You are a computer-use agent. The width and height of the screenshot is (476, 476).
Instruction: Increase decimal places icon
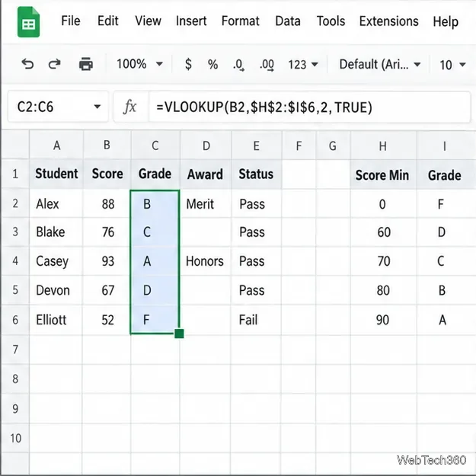click(267, 65)
